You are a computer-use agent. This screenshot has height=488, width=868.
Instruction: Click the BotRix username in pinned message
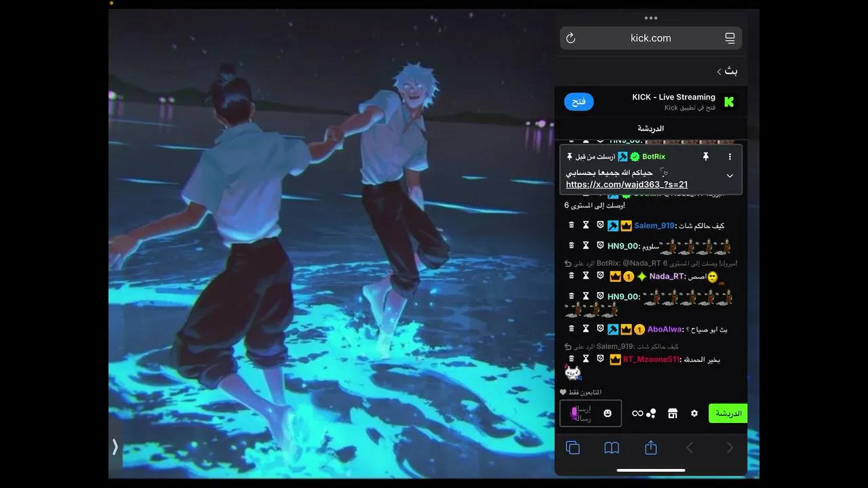point(654,157)
